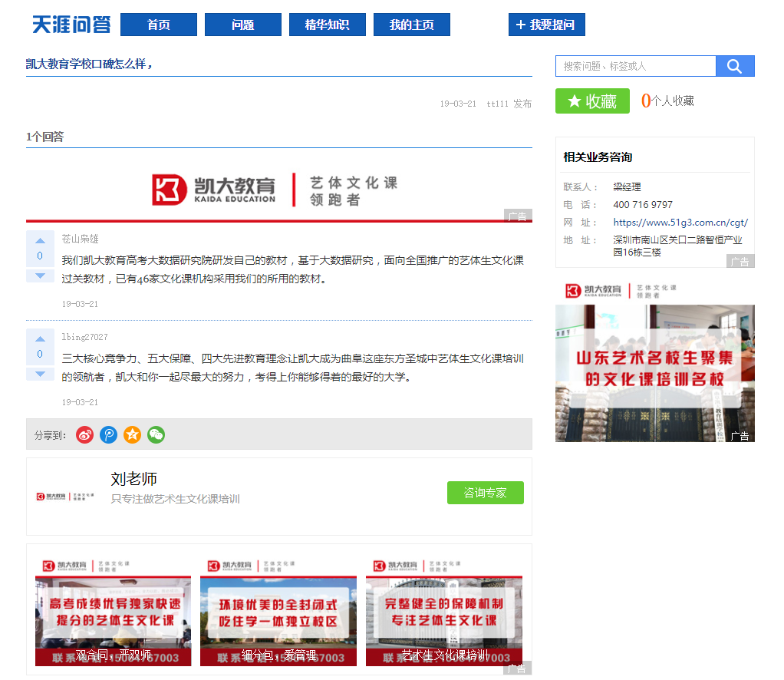
Task: Go to the 问题 navigation tab
Action: (243, 25)
